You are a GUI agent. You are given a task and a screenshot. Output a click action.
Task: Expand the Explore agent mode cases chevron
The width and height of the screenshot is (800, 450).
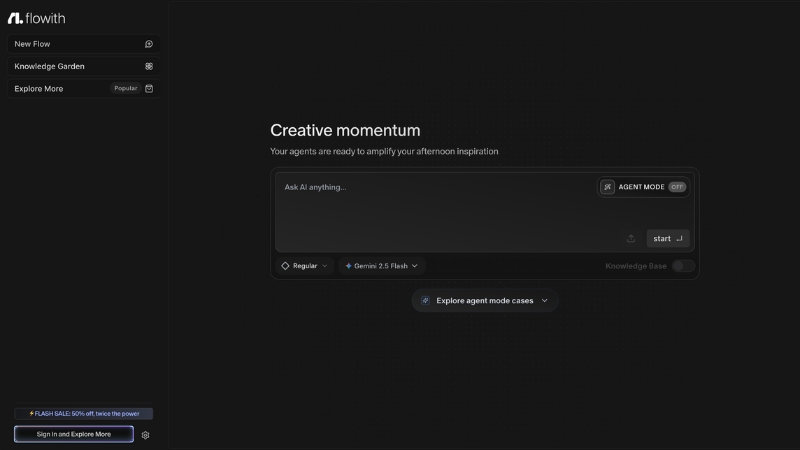(x=545, y=300)
